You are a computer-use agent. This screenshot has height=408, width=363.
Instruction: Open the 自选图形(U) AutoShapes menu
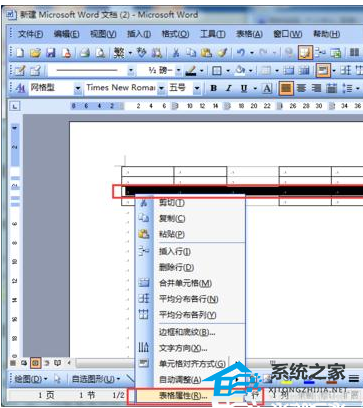(96, 379)
